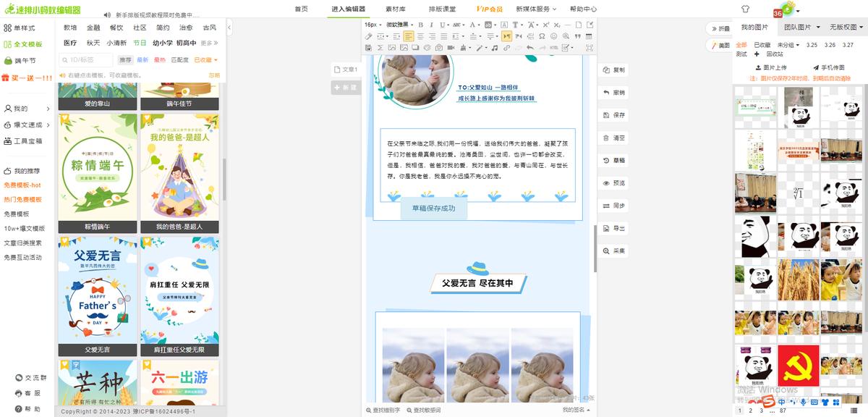Toggle underline on the selected text

click(442, 25)
